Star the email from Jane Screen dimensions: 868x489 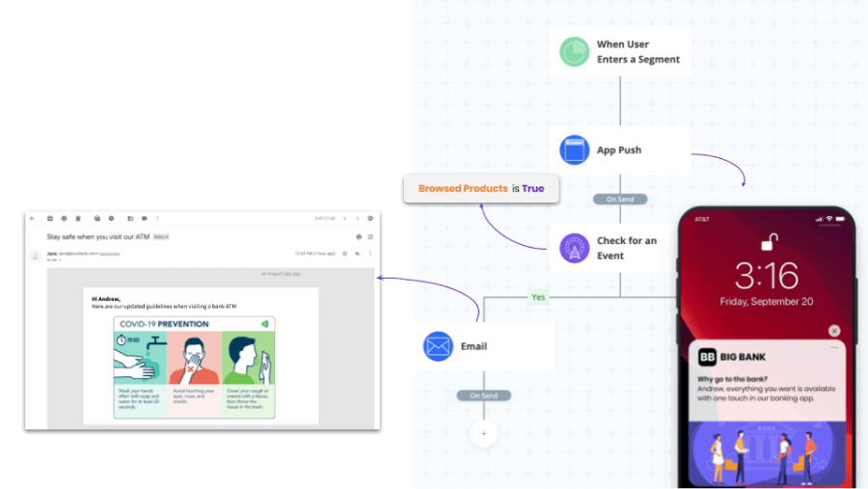(x=344, y=254)
